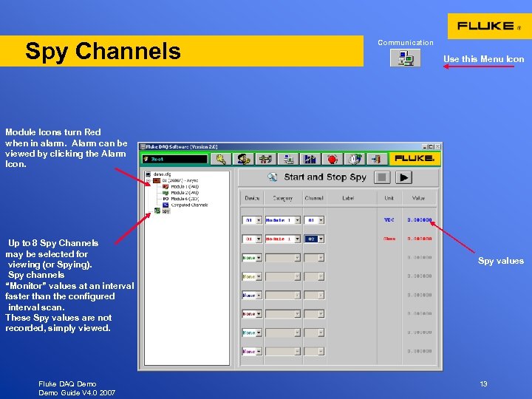The image size is (532, 399).
Task: Open the highlighted Channel 02 dropdown
Action: pyautogui.click(x=321, y=239)
